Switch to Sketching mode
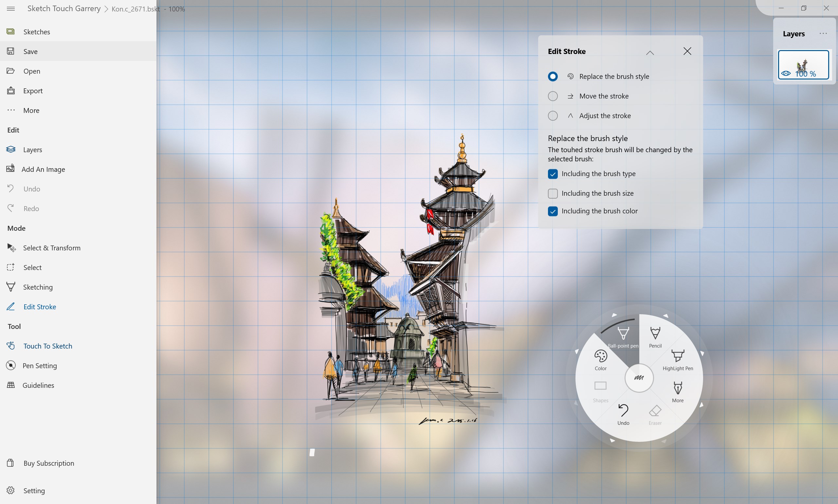Image resolution: width=838 pixels, height=504 pixels. (37, 287)
